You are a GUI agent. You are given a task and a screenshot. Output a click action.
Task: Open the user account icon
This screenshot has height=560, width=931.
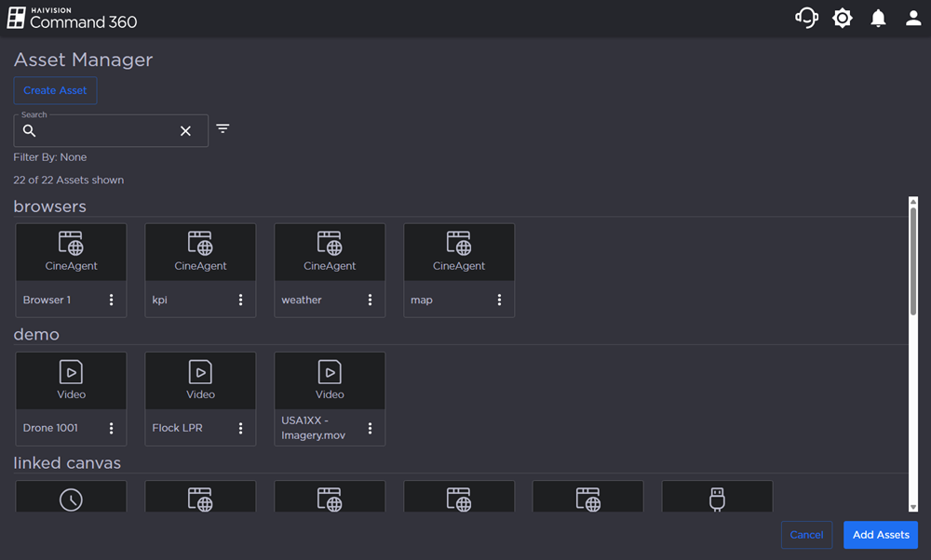[913, 19]
